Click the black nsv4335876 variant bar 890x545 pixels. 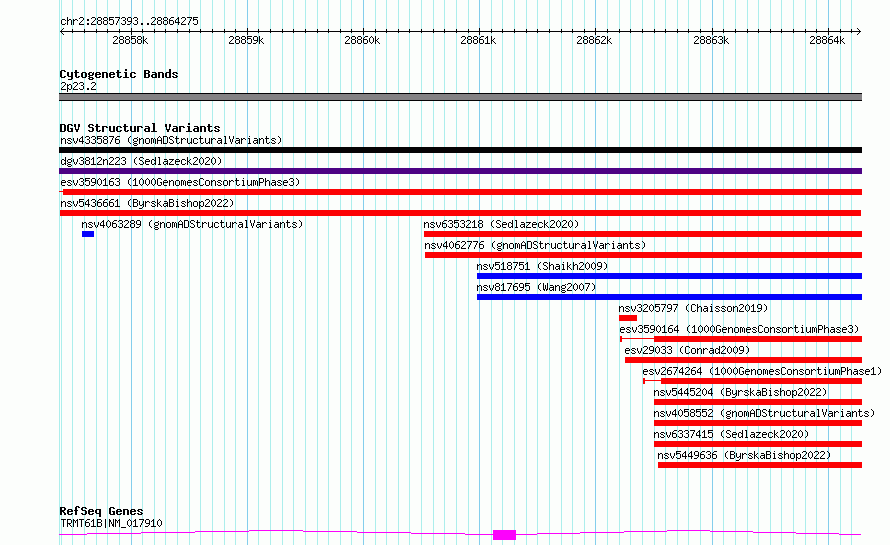point(460,150)
